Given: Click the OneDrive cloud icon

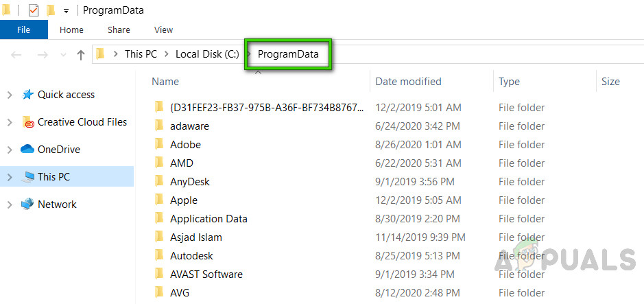Looking at the screenshot, I should click(x=27, y=149).
